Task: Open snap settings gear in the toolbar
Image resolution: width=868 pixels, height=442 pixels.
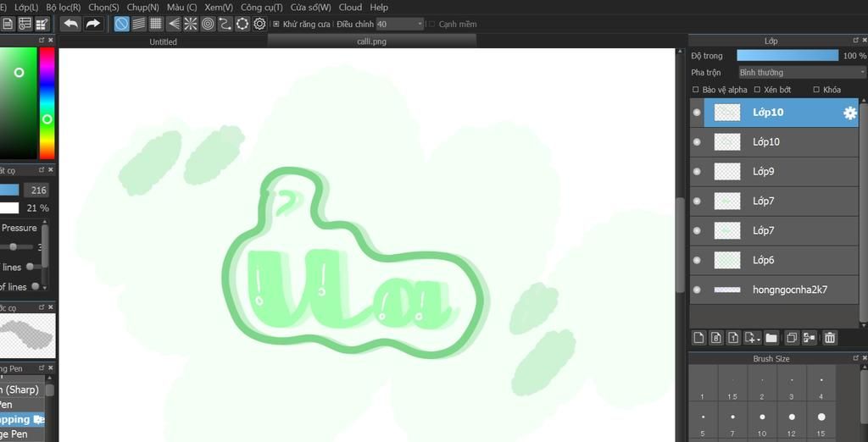Action: (x=259, y=24)
